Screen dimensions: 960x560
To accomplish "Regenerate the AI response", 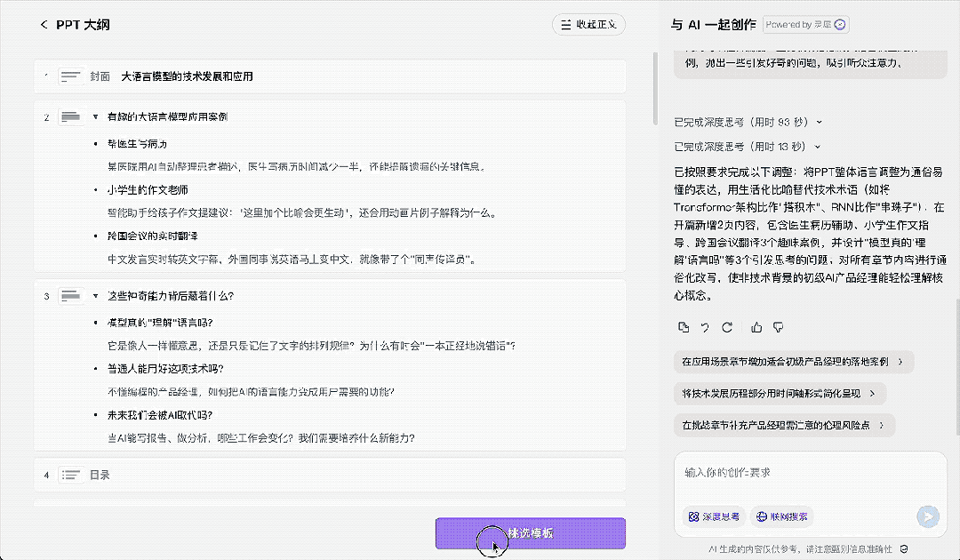I will [x=727, y=327].
